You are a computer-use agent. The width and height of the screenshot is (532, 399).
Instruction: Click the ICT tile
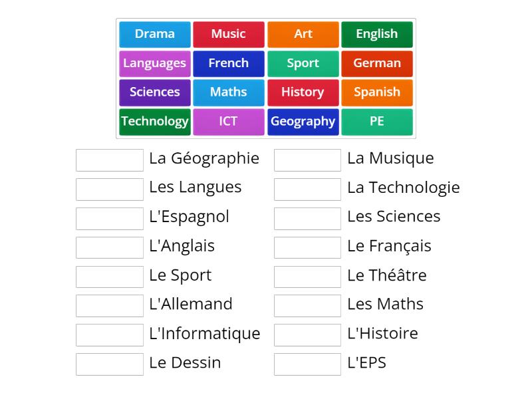pyautogui.click(x=229, y=122)
